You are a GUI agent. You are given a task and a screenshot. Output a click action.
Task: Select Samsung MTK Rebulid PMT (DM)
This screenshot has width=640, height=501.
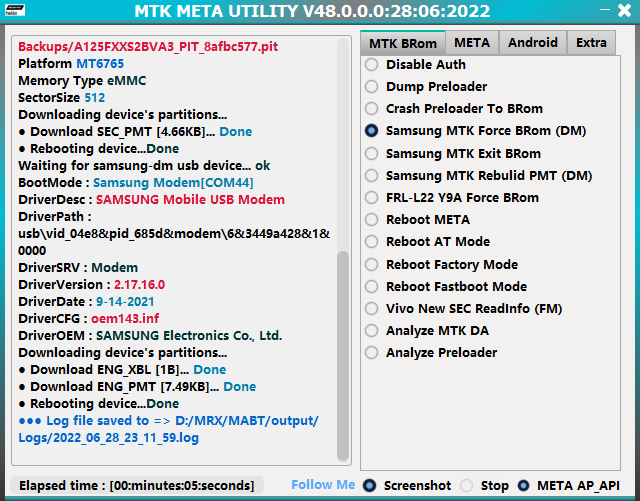478,176
